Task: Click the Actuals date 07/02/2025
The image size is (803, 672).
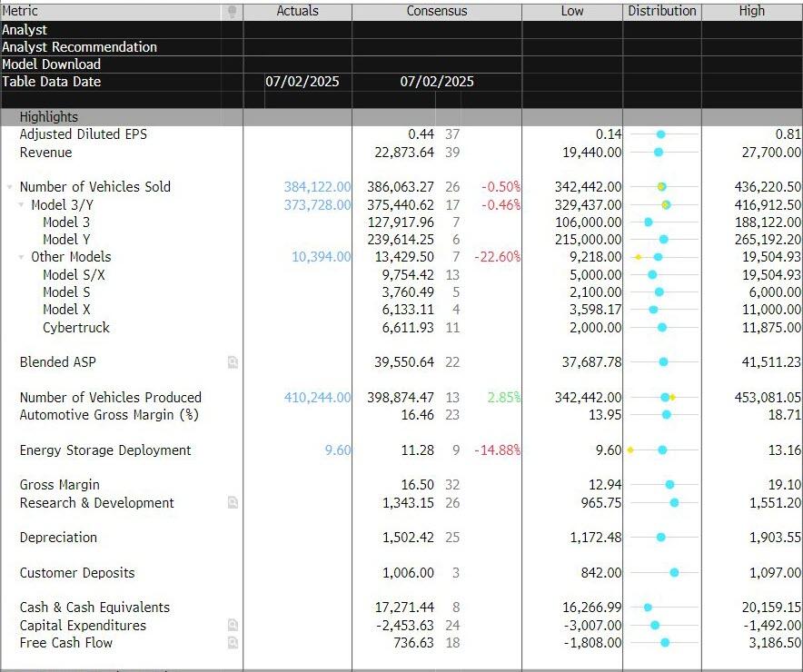Action: tap(302, 82)
